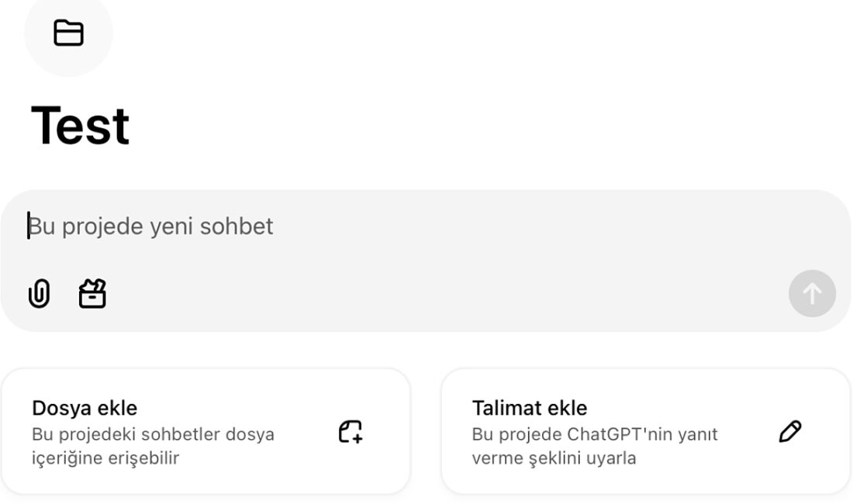The image size is (853, 504).
Task: Open the "Talimat ekle" card
Action: coord(645,431)
